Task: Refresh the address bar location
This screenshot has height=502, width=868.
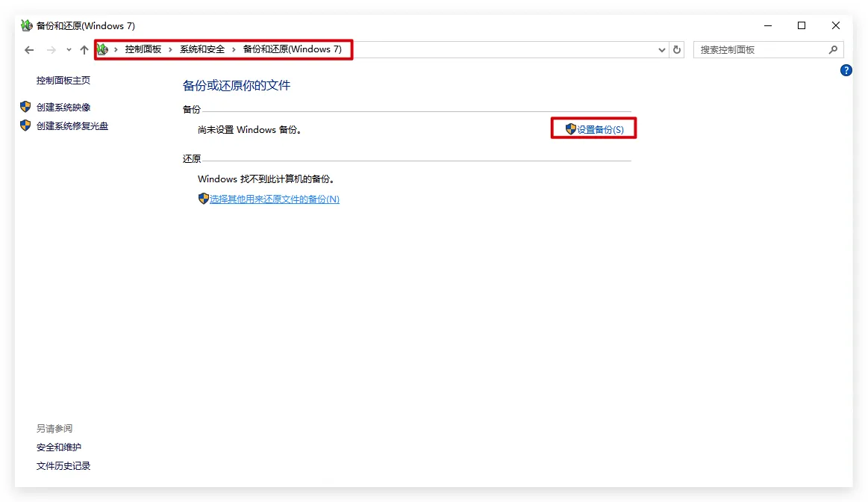Action: (677, 50)
